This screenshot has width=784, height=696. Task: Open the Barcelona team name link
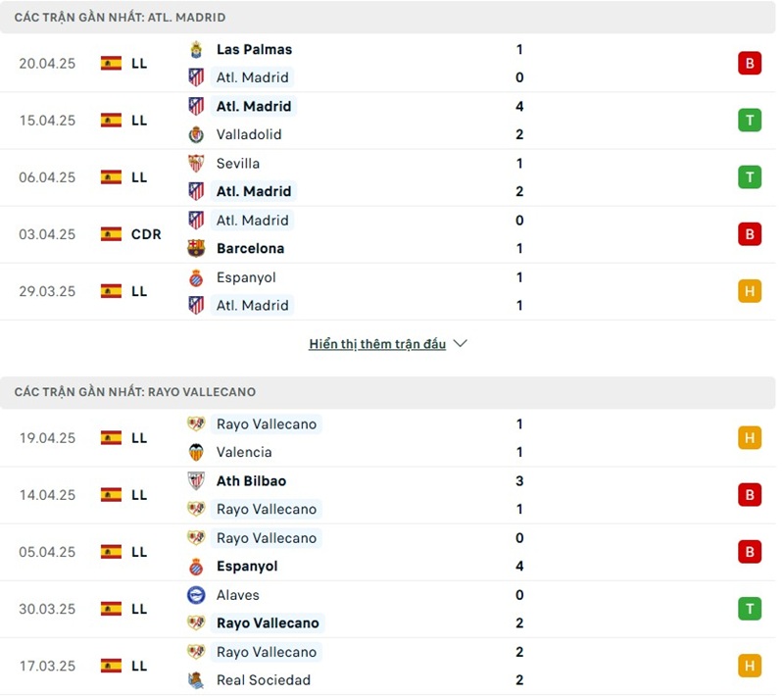[x=250, y=248]
